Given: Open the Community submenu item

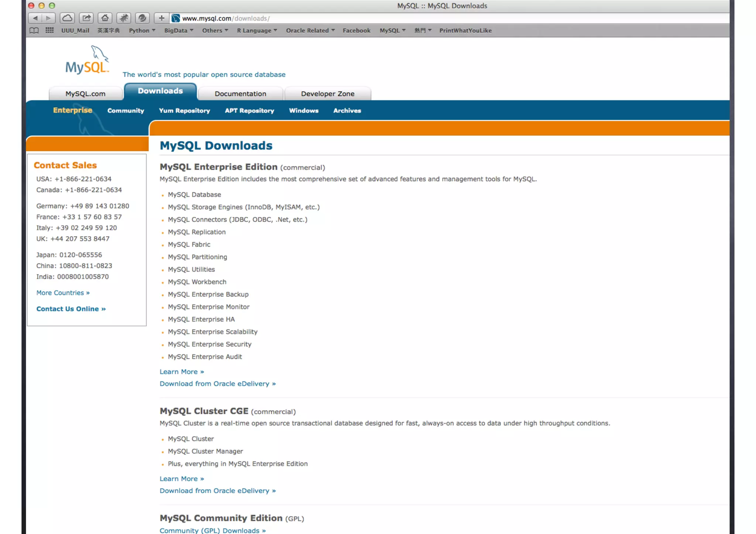Looking at the screenshot, I should [126, 111].
